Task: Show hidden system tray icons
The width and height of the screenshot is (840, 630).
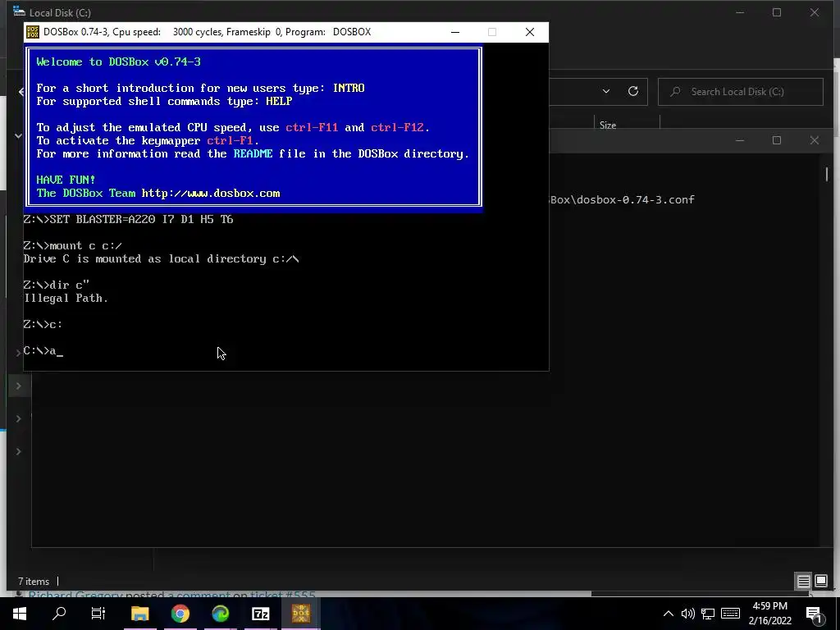Action: tap(668, 614)
